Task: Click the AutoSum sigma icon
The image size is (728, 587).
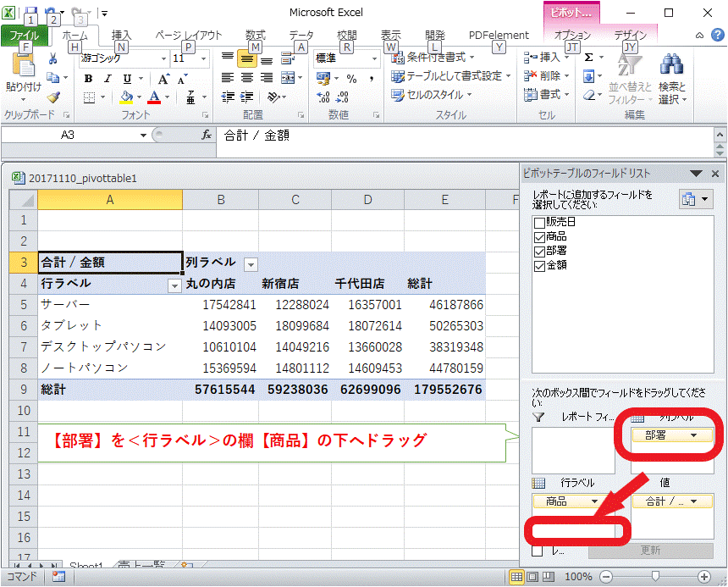Action: coord(589,58)
